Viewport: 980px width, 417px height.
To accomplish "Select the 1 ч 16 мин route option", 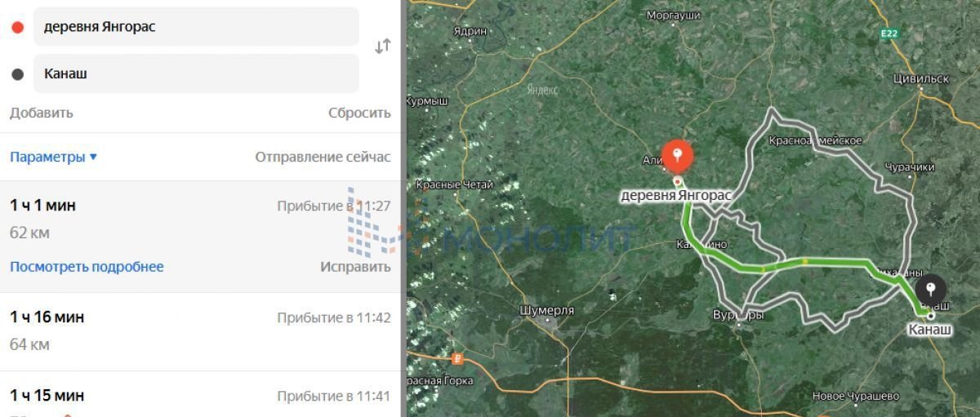I will coord(200,331).
